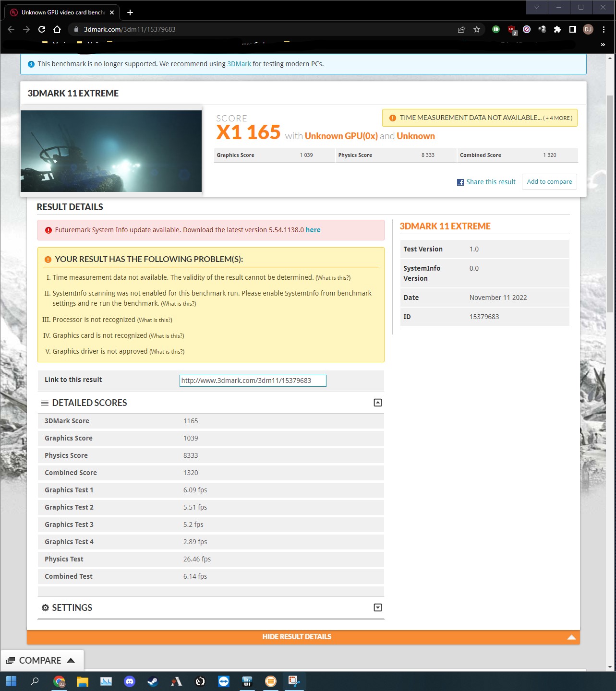Open the orange striped circle taskbar icon
This screenshot has height=691, width=616.
(x=271, y=681)
